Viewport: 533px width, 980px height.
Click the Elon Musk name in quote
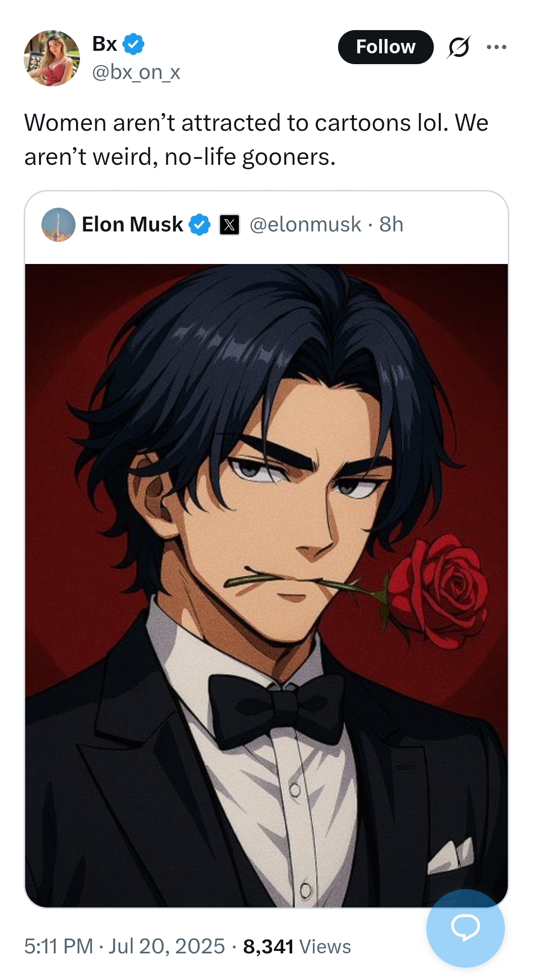click(132, 225)
